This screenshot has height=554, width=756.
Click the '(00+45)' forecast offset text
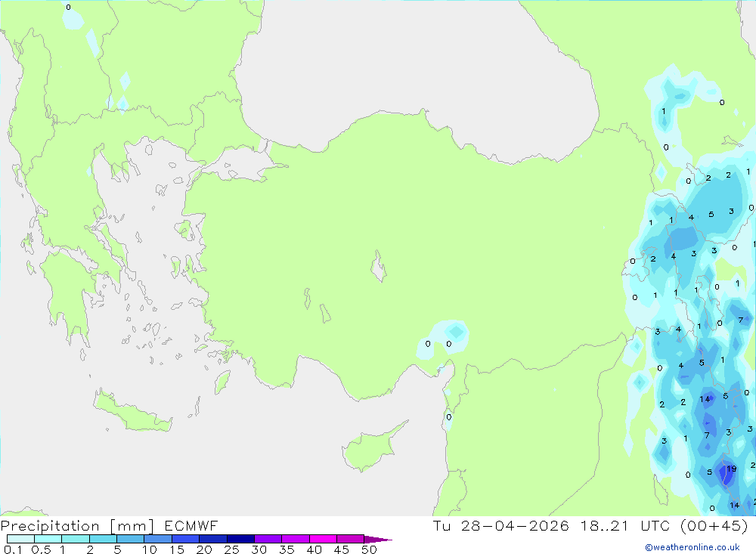714,526
